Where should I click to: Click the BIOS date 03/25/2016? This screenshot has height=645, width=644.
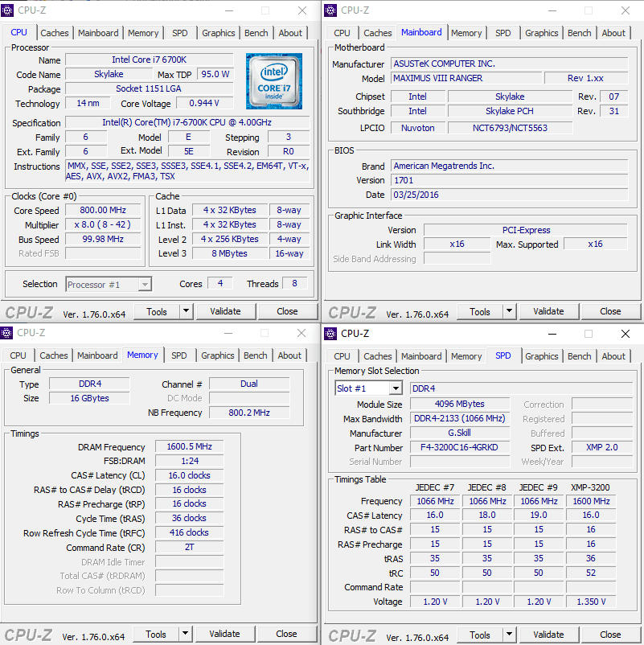[x=510, y=195]
